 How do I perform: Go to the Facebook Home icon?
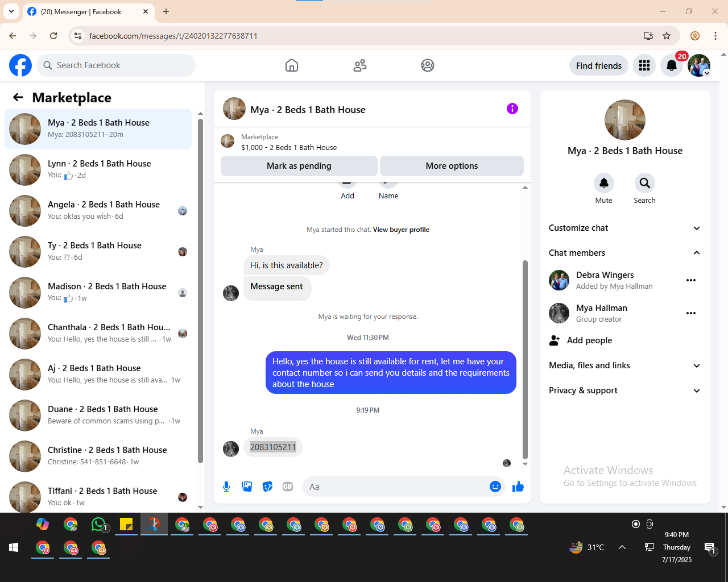(292, 65)
